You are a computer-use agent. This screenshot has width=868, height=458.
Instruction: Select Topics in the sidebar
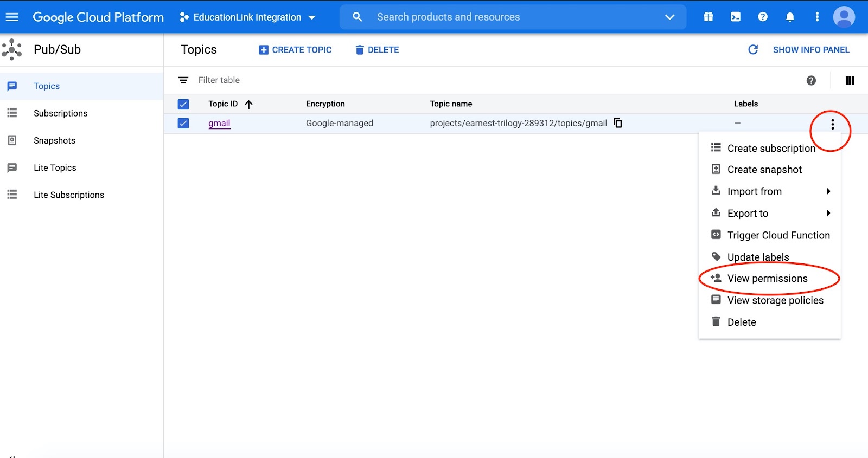[x=82, y=86]
